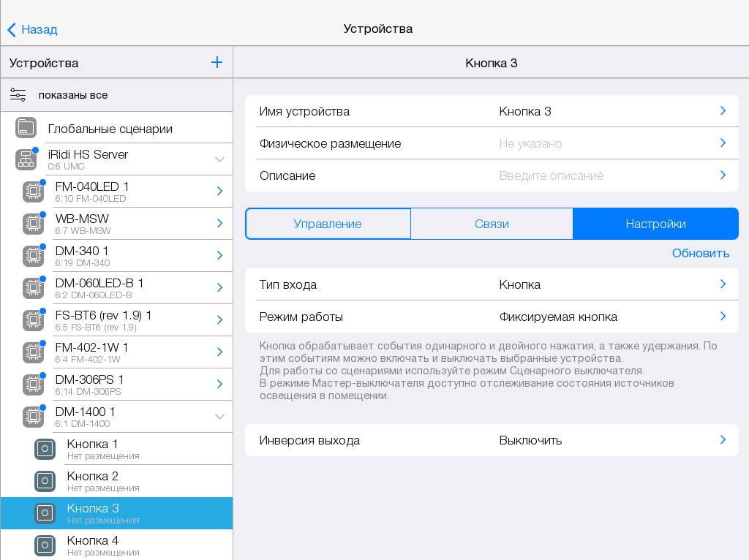Click the power icon for Кнопка 4
Image resolution: width=749 pixels, height=560 pixels.
[45, 545]
